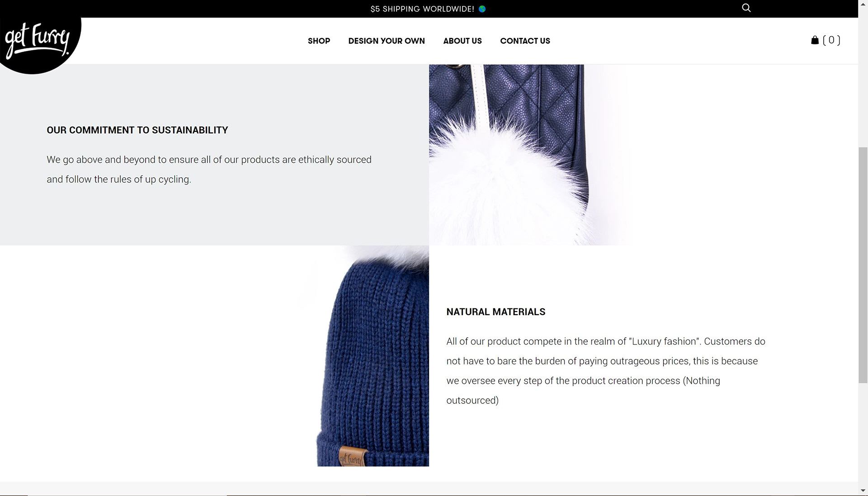
Task: Click the Luxury fashion paragraph text
Action: pyautogui.click(x=606, y=371)
